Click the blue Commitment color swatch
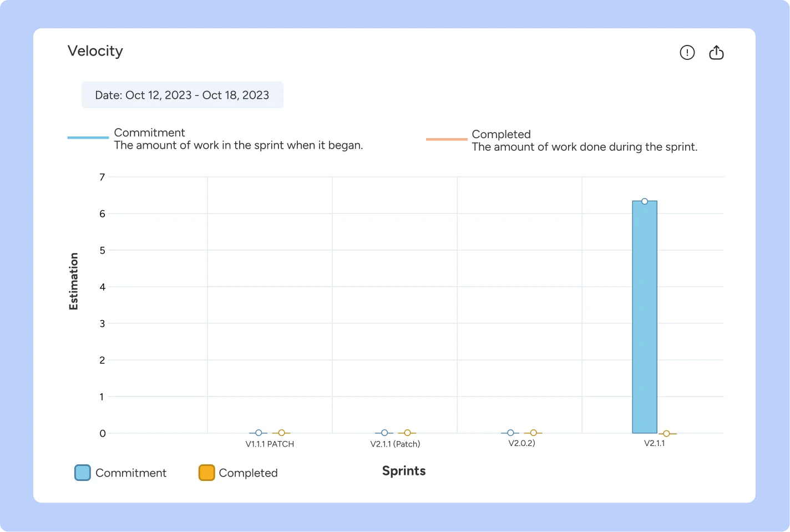790x532 pixels. point(83,473)
